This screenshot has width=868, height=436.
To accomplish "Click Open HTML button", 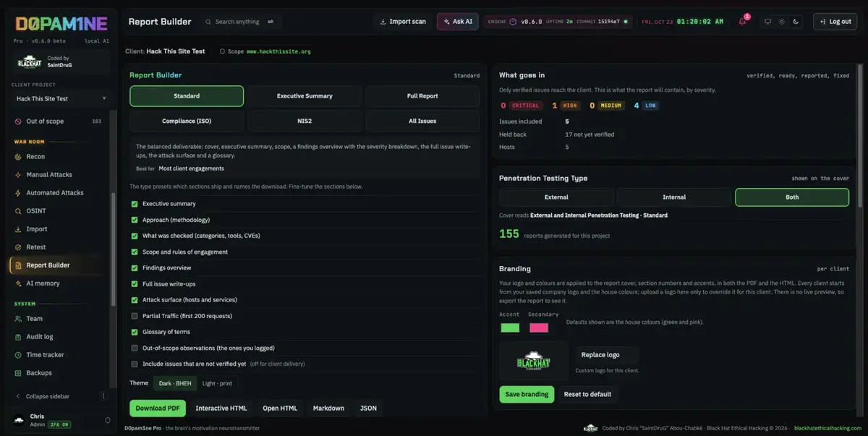I will click(x=280, y=409).
